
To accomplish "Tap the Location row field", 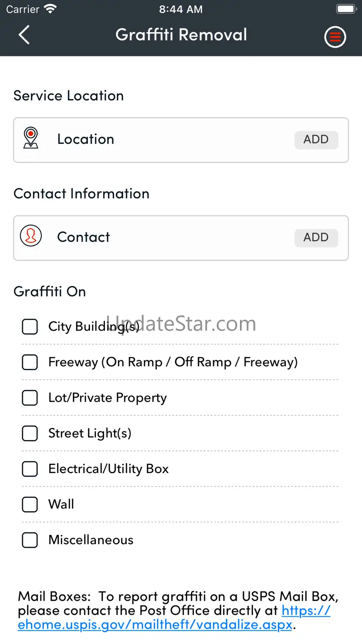I will 181,140.
